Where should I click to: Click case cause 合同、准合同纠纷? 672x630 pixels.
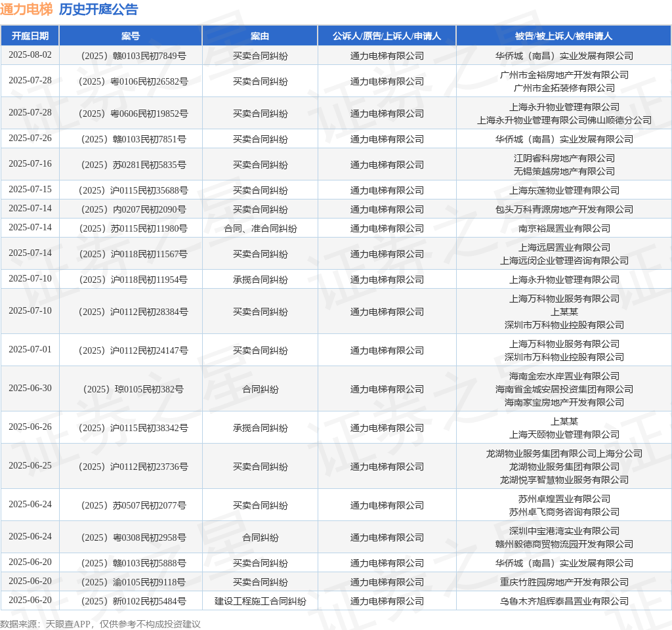tap(260, 228)
